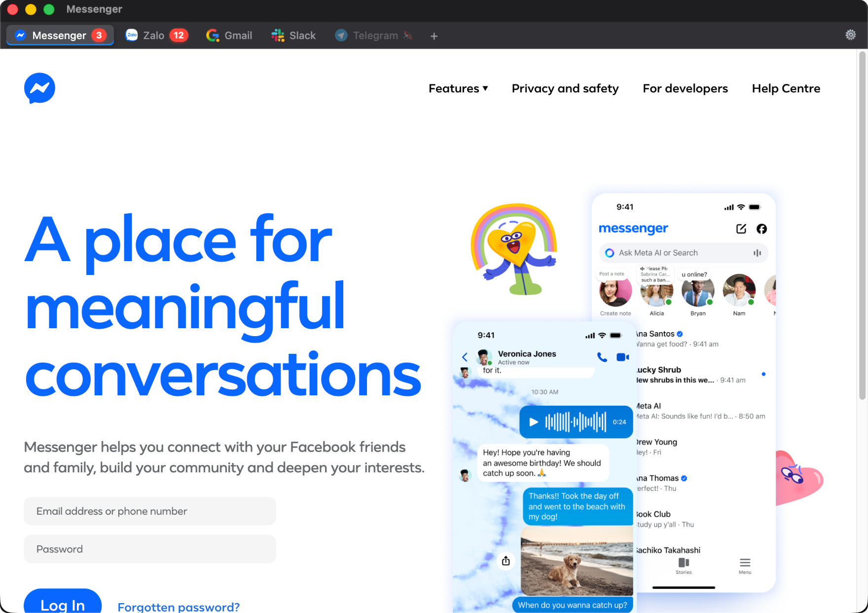Image resolution: width=868 pixels, height=613 pixels.
Task: Click Alicia's avatar in stories row
Action: click(x=657, y=291)
